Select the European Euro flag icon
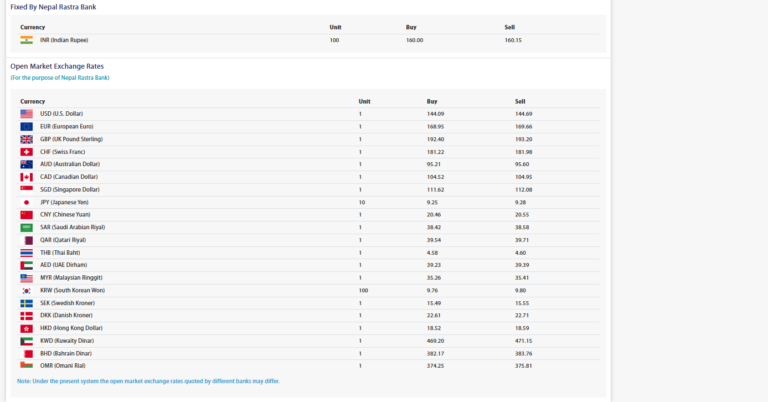Image resolution: width=768 pixels, height=402 pixels. [x=26, y=127]
